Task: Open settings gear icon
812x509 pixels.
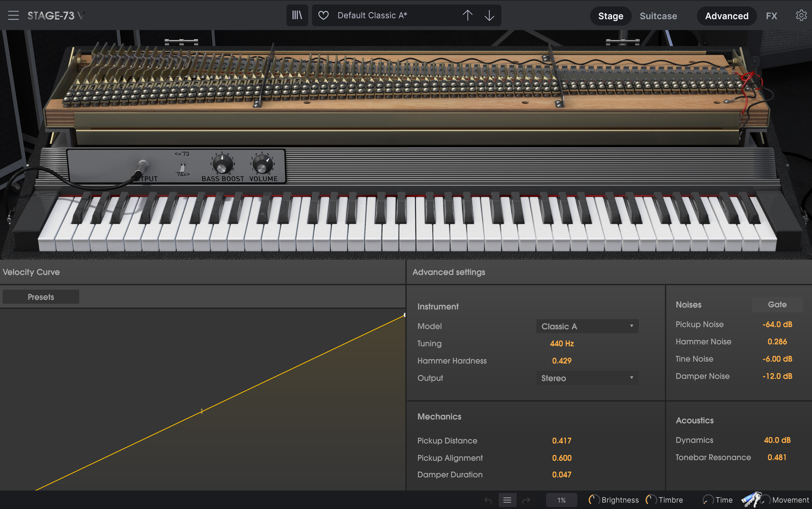Action: pos(801,15)
